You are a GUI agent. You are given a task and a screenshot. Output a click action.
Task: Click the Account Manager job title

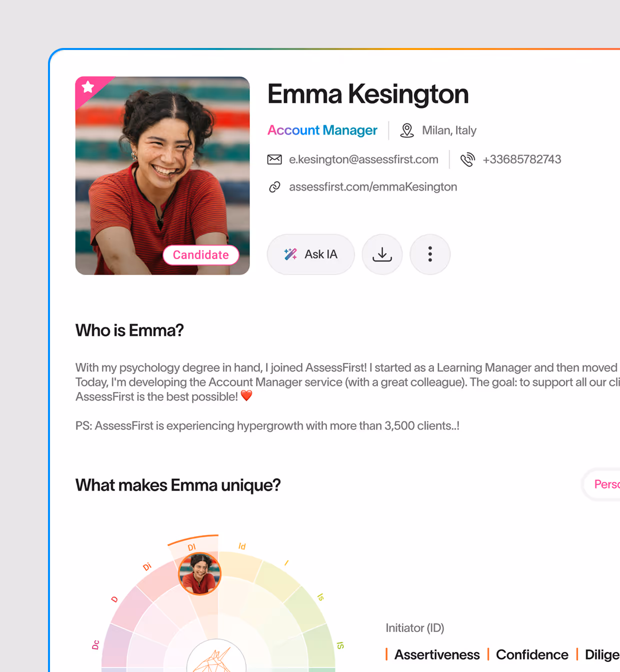[322, 130]
